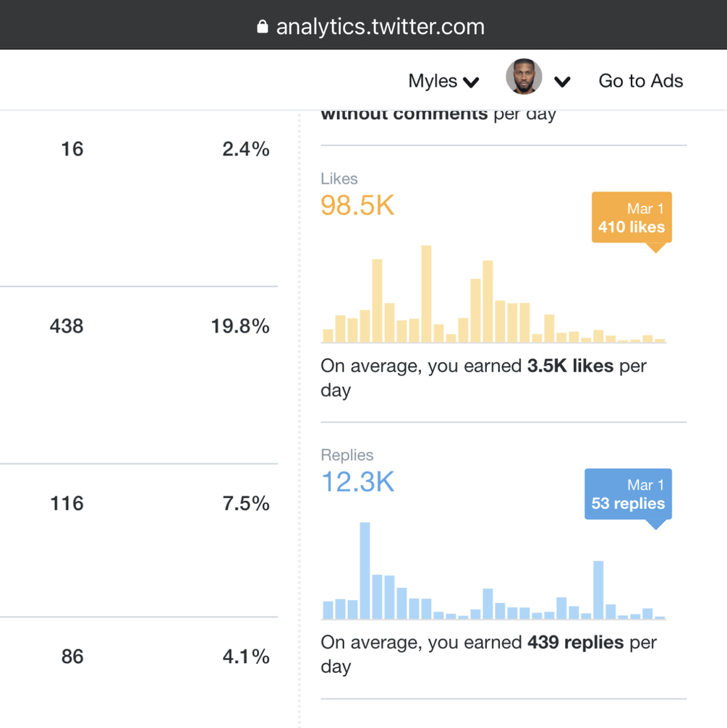The width and height of the screenshot is (727, 728).
Task: Tap the analytics.twitter.com address bar
Action: 380,27
